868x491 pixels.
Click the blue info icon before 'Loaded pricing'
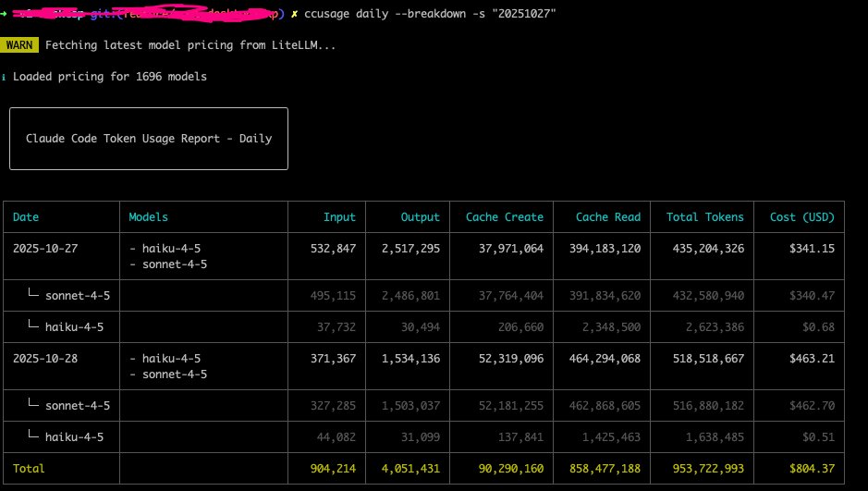[4, 77]
